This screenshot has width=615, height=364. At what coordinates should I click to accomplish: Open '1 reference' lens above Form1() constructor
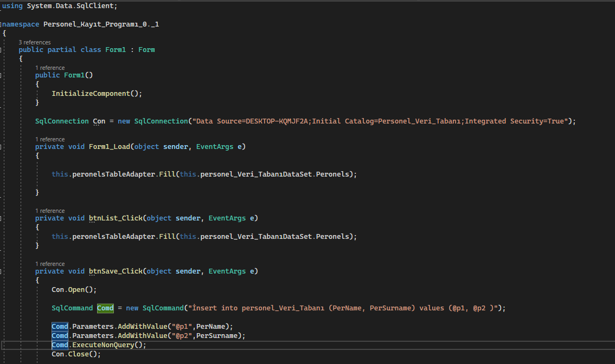tap(50, 68)
